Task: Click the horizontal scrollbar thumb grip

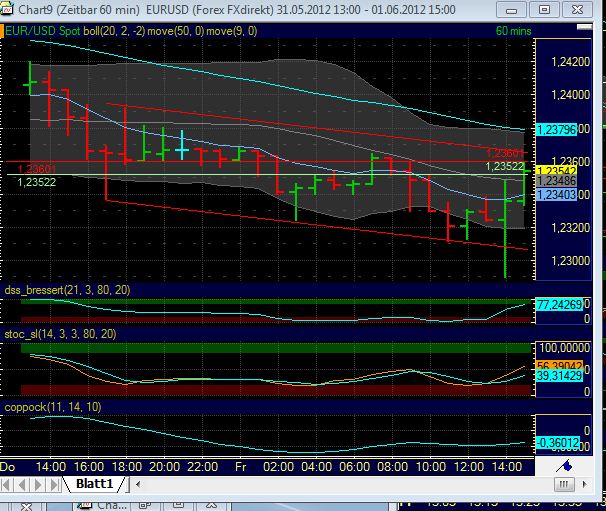Action: click(564, 484)
